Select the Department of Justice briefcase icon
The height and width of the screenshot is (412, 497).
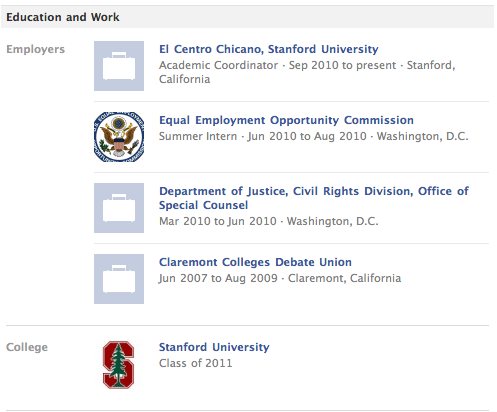119,208
